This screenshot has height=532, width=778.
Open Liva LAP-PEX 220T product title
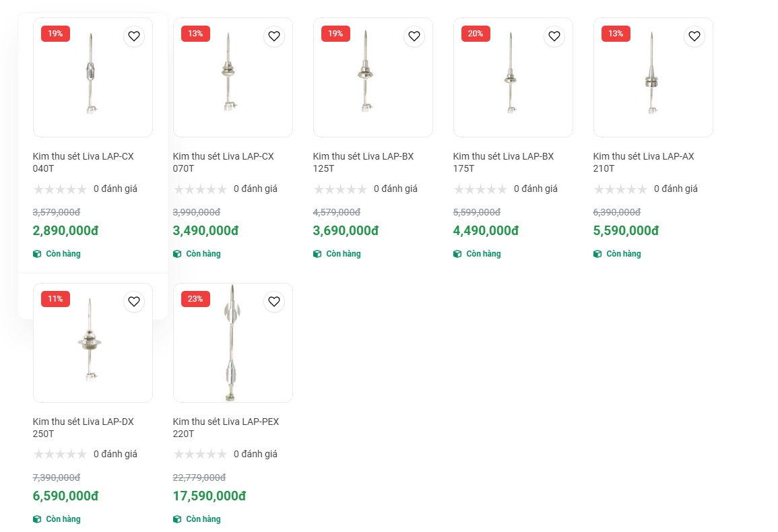point(226,428)
